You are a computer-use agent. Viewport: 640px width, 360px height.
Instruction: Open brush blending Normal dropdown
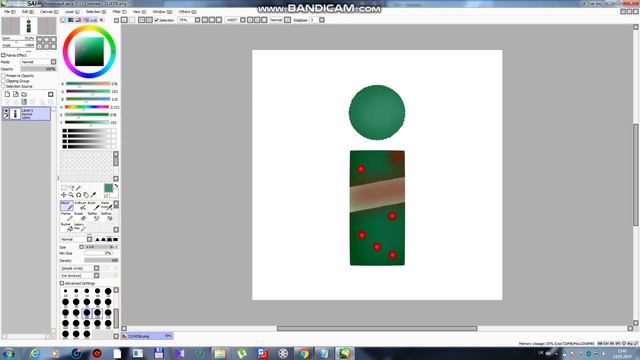coord(76,240)
